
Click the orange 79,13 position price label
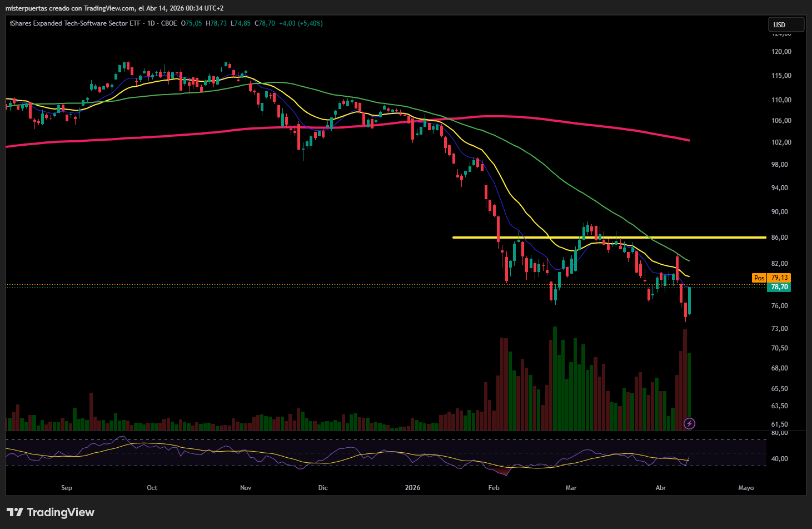click(x=779, y=278)
